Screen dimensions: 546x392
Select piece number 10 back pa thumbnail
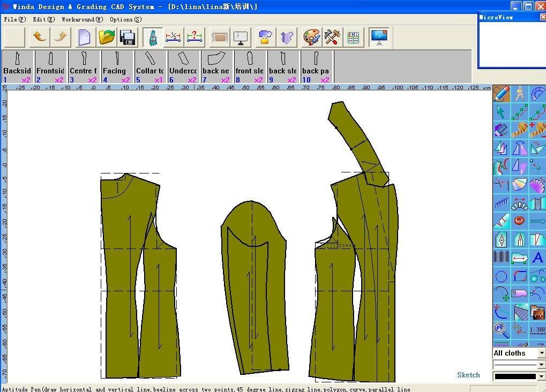316,67
